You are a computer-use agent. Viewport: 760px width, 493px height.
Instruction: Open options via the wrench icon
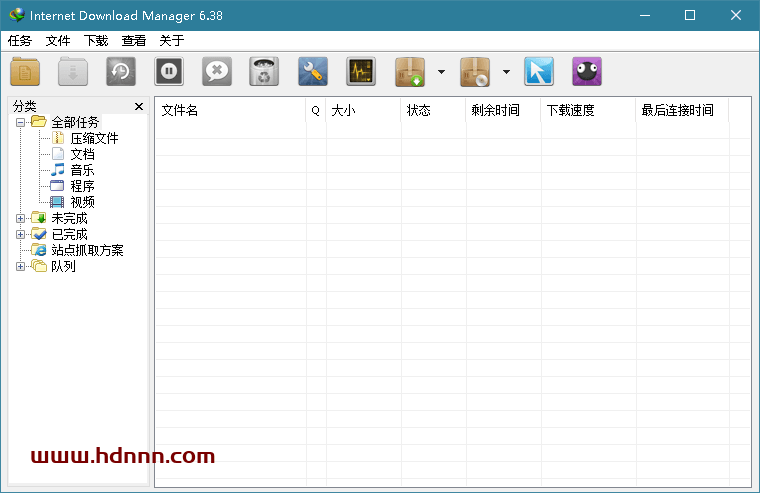point(313,72)
